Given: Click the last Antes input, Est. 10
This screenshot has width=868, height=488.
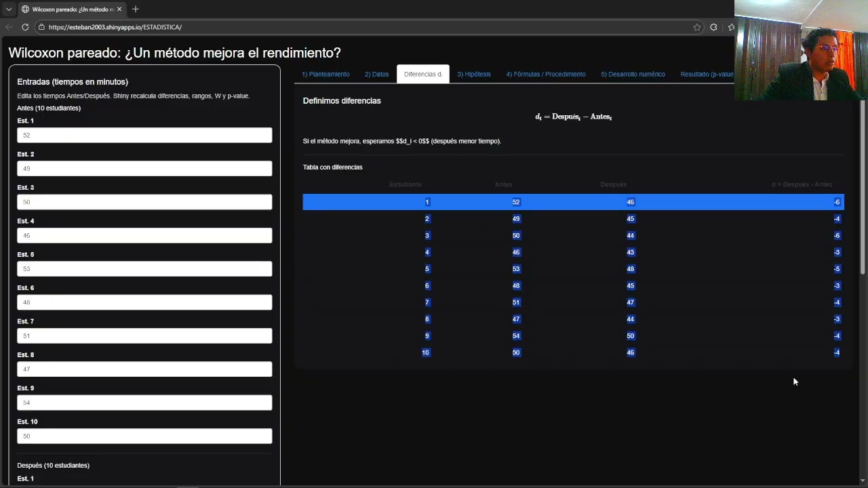Looking at the screenshot, I should coord(144,436).
